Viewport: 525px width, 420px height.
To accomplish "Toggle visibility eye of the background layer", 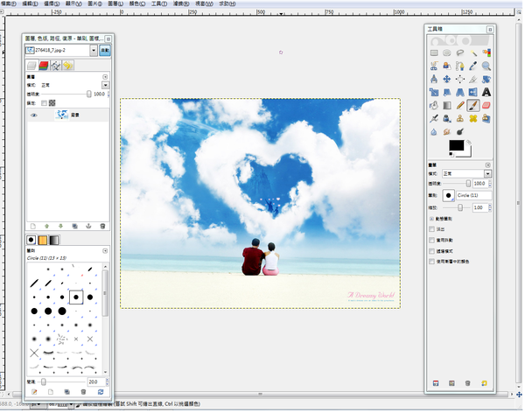I will pyautogui.click(x=34, y=115).
